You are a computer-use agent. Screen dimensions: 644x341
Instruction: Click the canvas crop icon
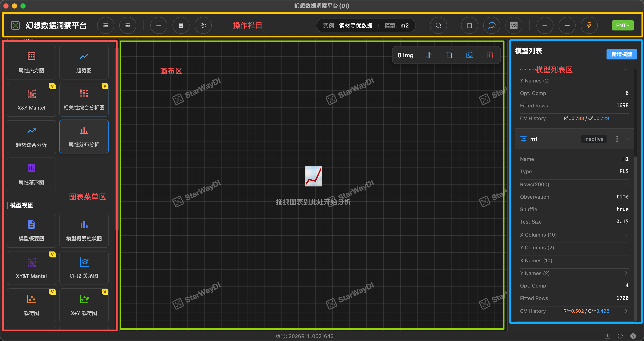[x=449, y=55]
